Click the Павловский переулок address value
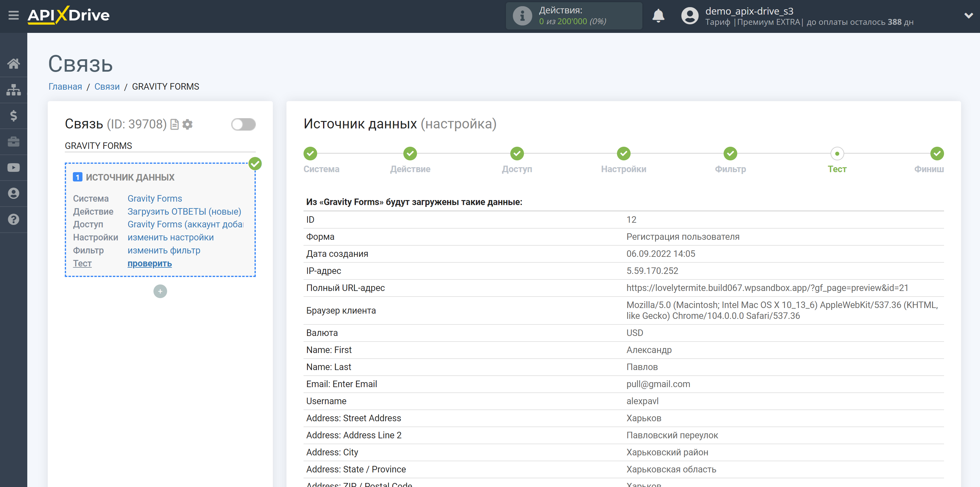 [672, 435]
